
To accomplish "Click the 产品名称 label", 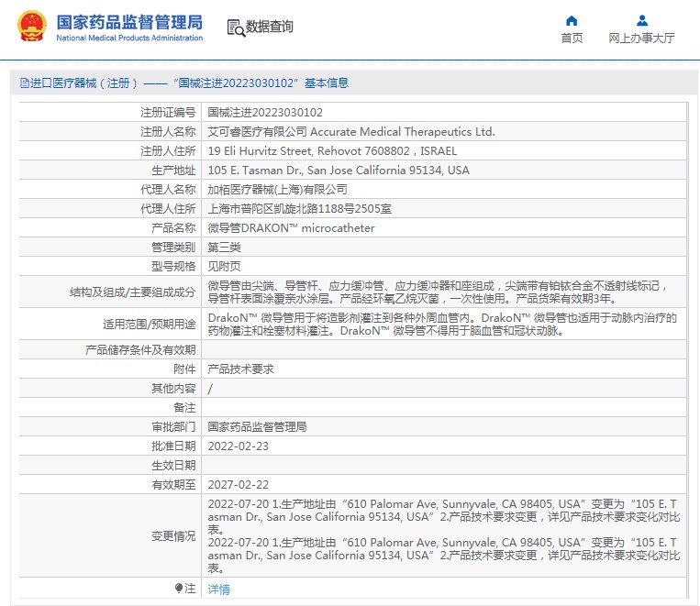I will (173, 228).
